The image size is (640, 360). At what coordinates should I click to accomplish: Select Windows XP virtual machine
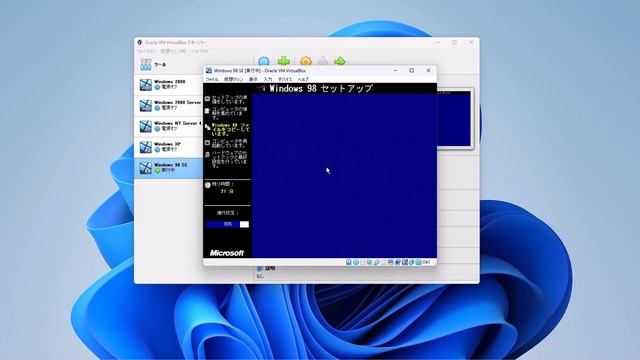[168, 147]
